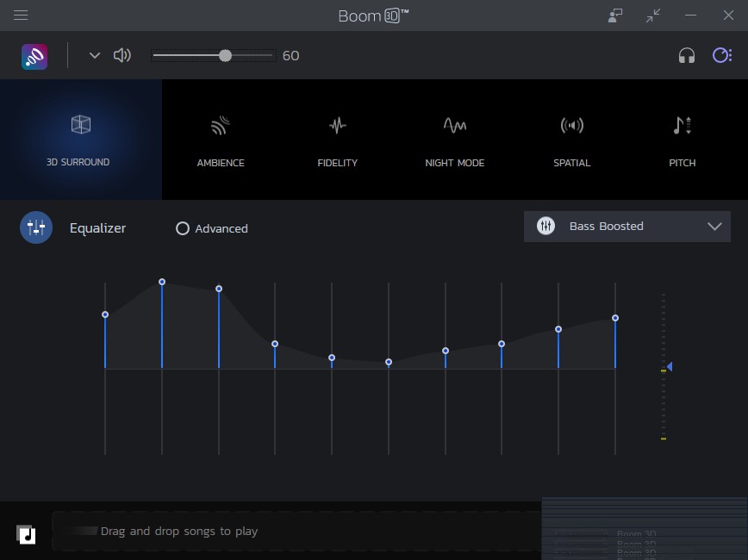Click the volume slider knob
The height and width of the screenshot is (560, 748).
pyautogui.click(x=225, y=55)
